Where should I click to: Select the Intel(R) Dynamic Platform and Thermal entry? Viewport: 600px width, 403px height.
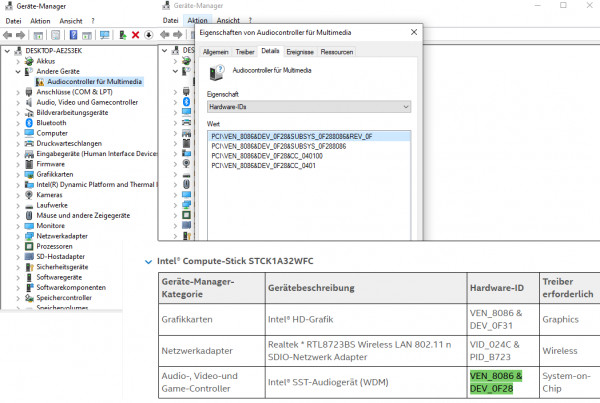click(x=96, y=184)
